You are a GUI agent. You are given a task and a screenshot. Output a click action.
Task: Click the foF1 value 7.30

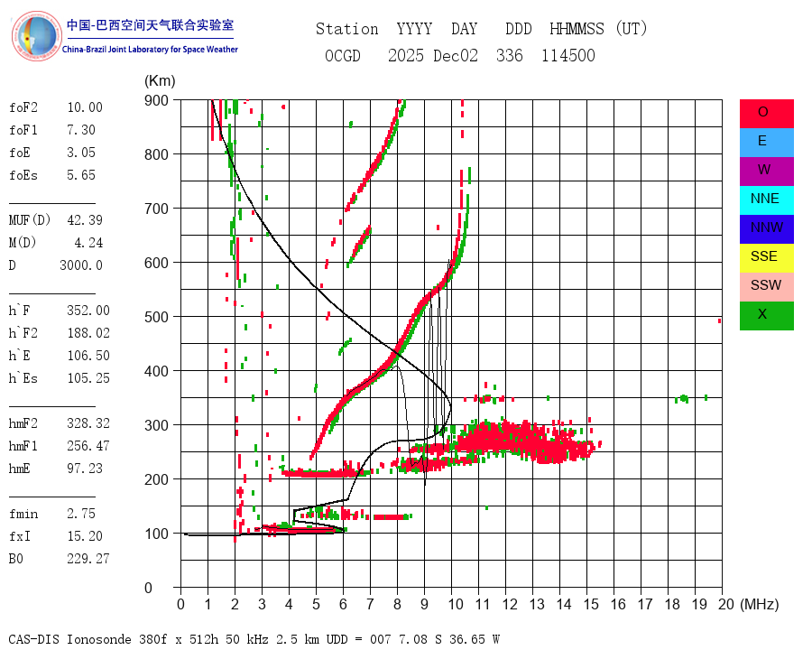point(81,130)
